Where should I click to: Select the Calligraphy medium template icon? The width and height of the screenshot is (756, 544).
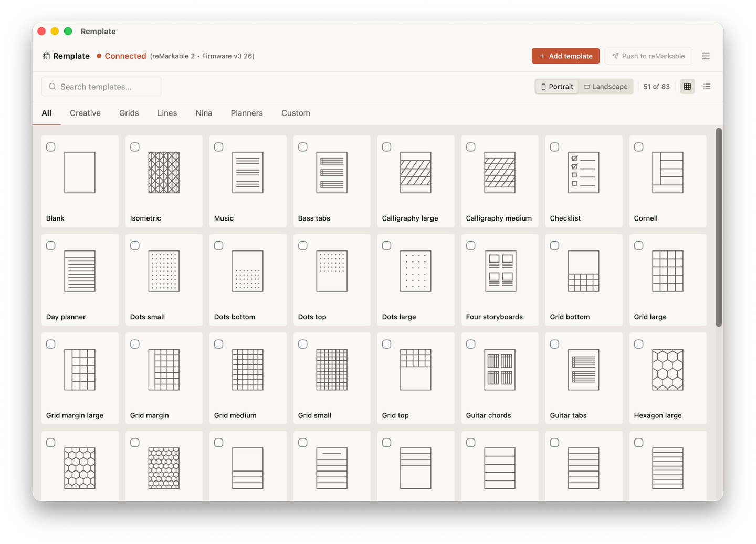(x=500, y=173)
